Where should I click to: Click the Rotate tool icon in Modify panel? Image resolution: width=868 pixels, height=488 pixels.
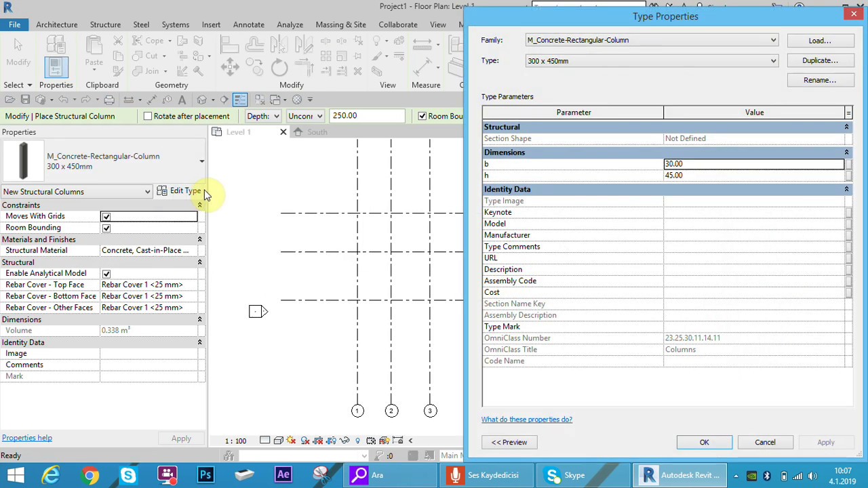pyautogui.click(x=279, y=66)
